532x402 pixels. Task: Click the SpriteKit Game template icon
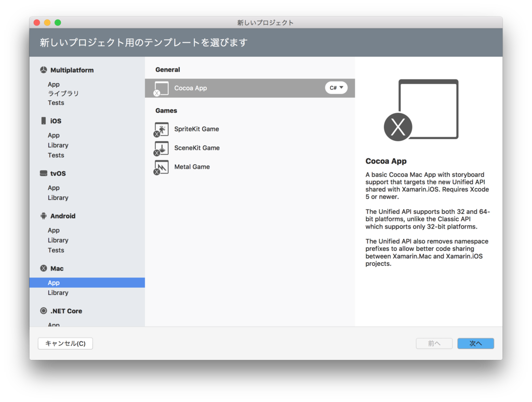pyautogui.click(x=161, y=129)
